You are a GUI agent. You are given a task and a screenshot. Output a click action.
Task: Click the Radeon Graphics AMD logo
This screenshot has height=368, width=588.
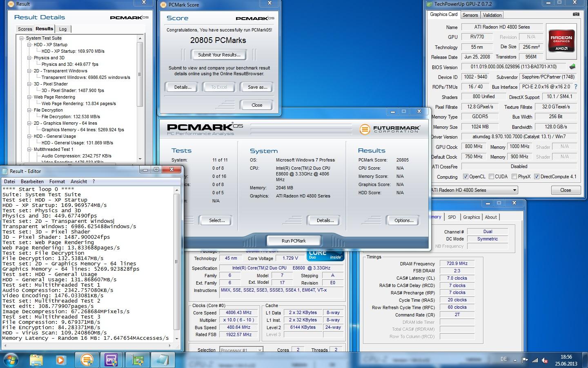561,41
